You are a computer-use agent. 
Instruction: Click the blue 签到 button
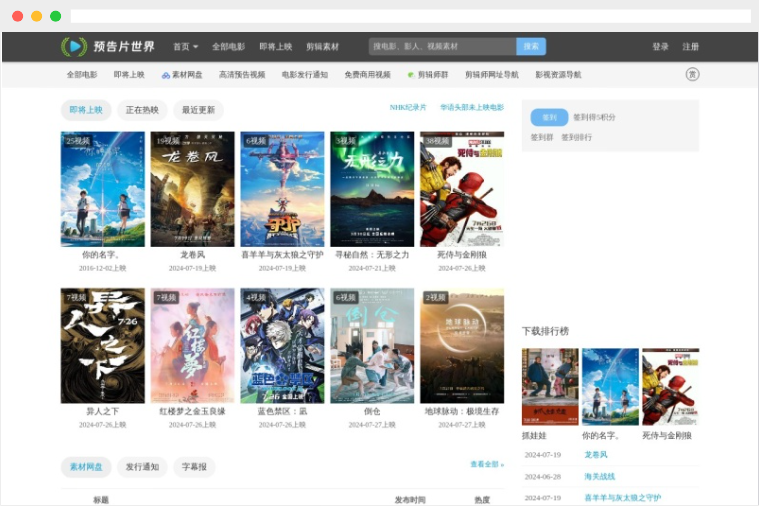pyautogui.click(x=549, y=117)
